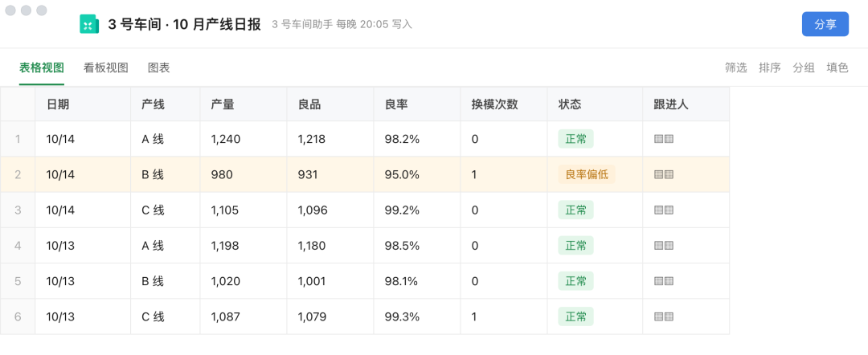Switch to the 表格视图 tab
The image size is (868, 355).
click(x=42, y=68)
